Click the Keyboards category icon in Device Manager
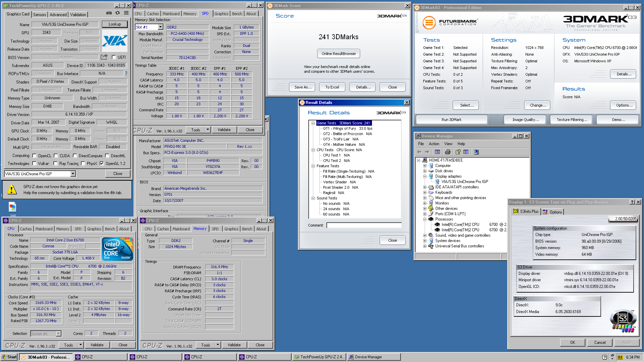This screenshot has height=362, width=644. 431,192
